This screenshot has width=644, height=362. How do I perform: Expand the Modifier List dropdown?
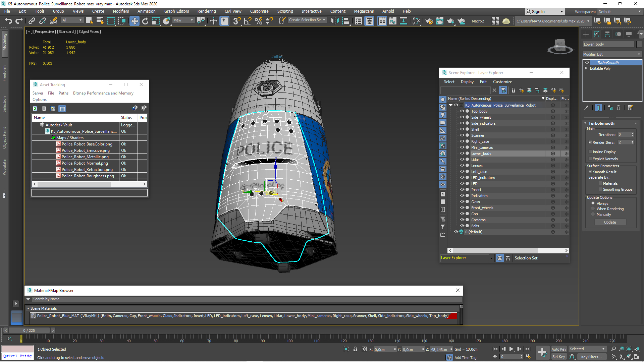612,54
